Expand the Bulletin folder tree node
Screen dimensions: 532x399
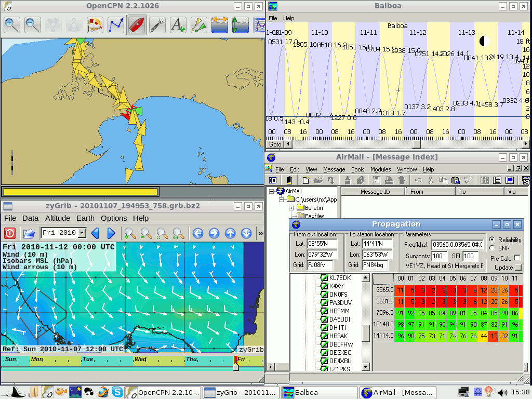click(291, 208)
